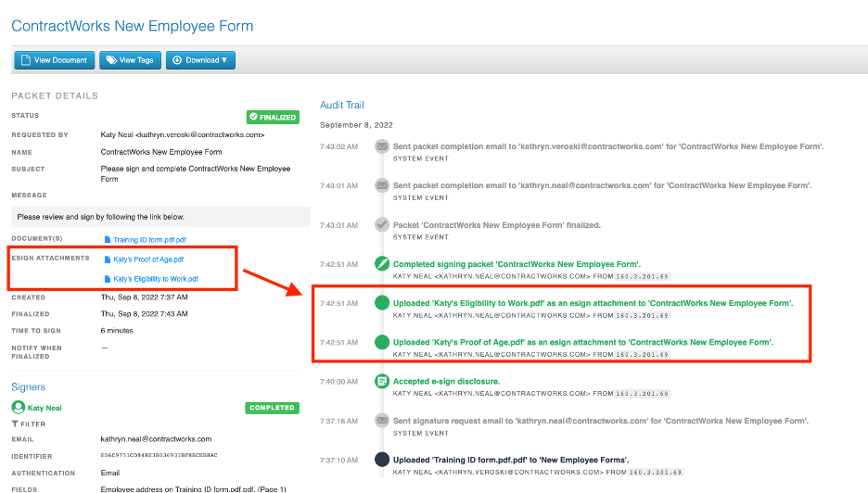
Task: Open the View Tags button
Action: point(130,60)
